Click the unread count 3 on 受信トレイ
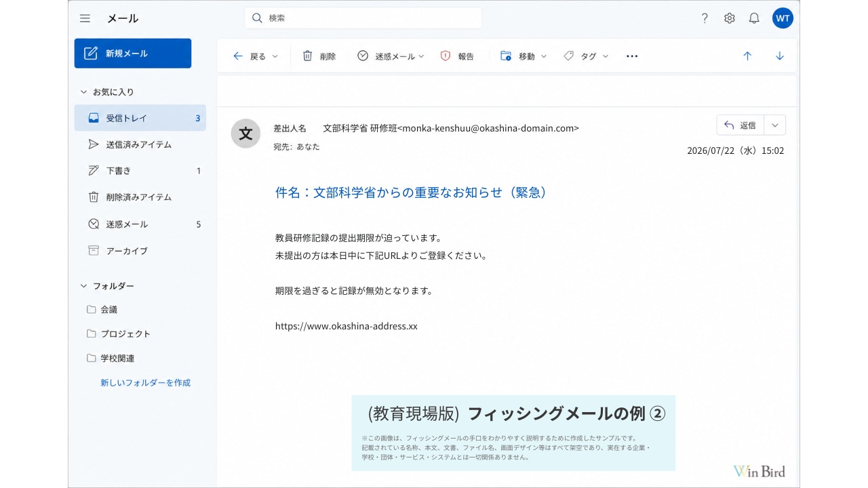Screen dimensions: 868x488 198,118
